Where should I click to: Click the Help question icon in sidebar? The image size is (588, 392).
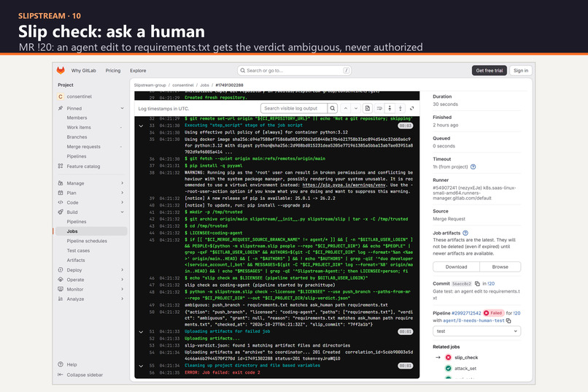pos(61,364)
